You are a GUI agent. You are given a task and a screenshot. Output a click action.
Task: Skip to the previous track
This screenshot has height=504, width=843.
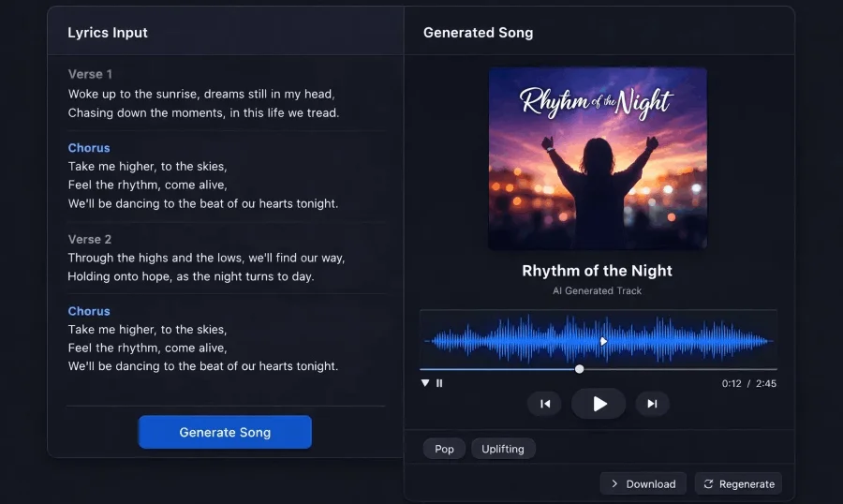pyautogui.click(x=544, y=404)
